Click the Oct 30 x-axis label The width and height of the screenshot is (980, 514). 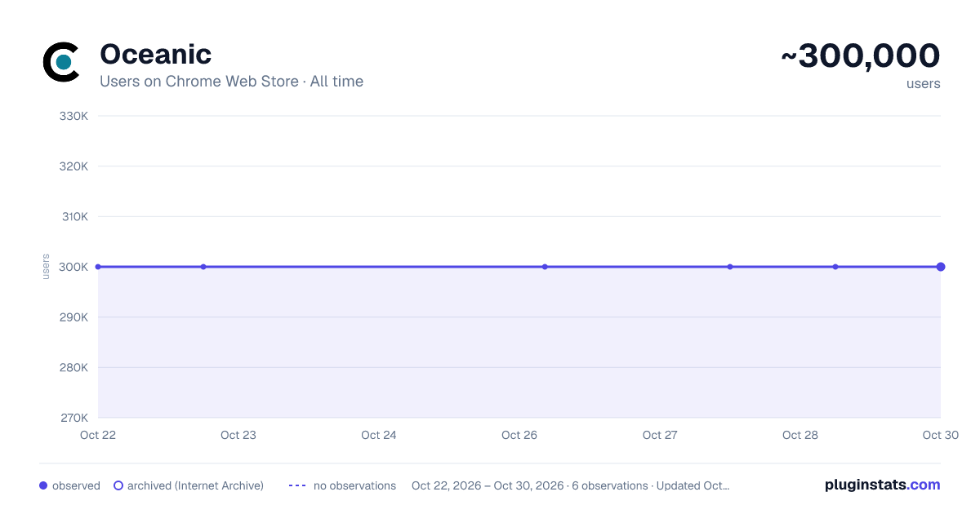pyautogui.click(x=941, y=435)
